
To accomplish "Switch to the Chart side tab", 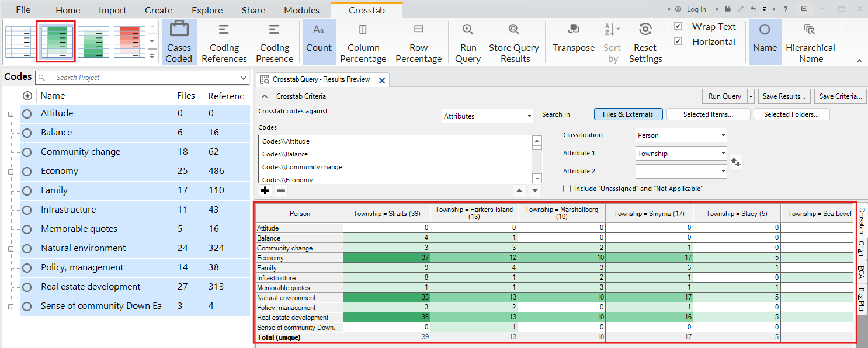I will [861, 248].
